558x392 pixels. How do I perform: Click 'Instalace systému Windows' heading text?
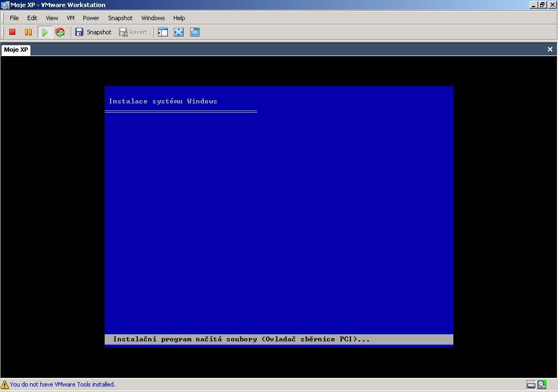pyautogui.click(x=163, y=101)
